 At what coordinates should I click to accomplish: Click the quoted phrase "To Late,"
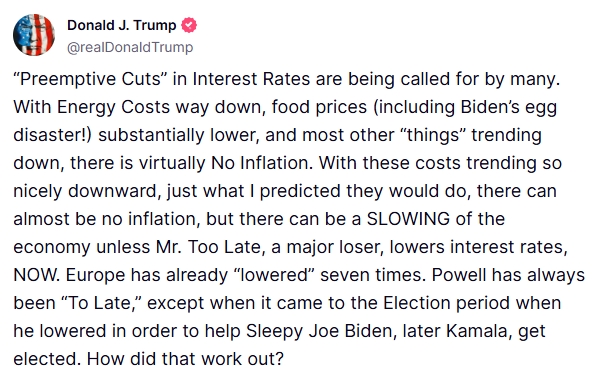(102, 303)
